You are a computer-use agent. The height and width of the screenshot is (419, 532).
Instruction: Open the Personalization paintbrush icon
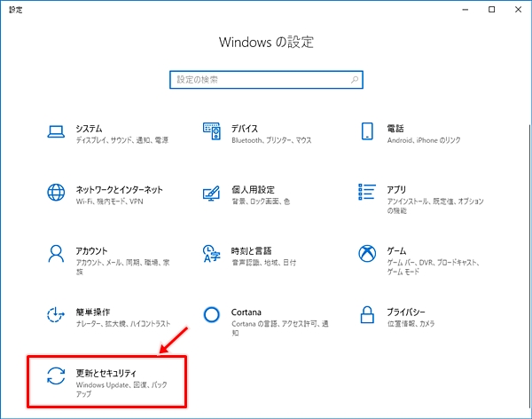click(211, 194)
